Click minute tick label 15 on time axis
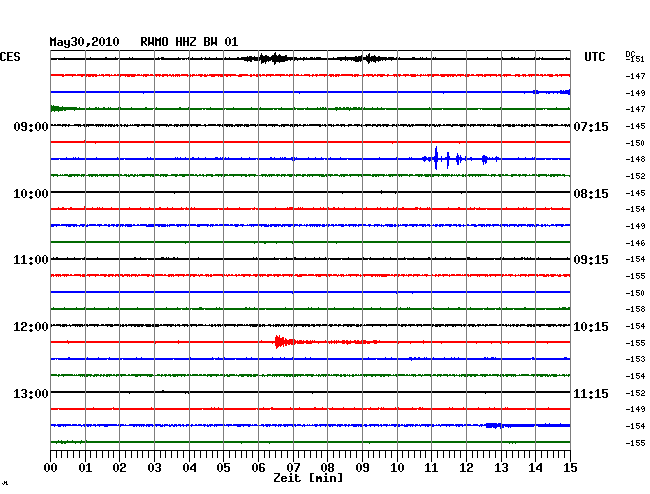 pyautogui.click(x=570, y=468)
